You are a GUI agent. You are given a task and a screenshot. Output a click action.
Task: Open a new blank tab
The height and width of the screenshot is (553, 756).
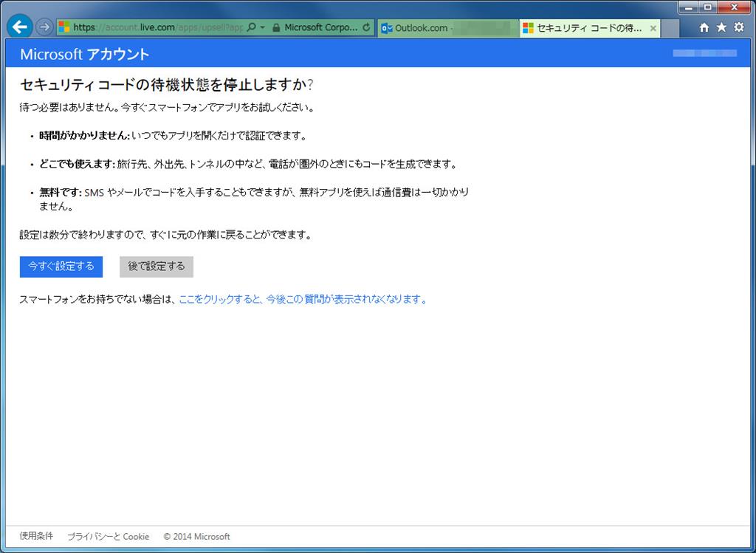[670, 29]
